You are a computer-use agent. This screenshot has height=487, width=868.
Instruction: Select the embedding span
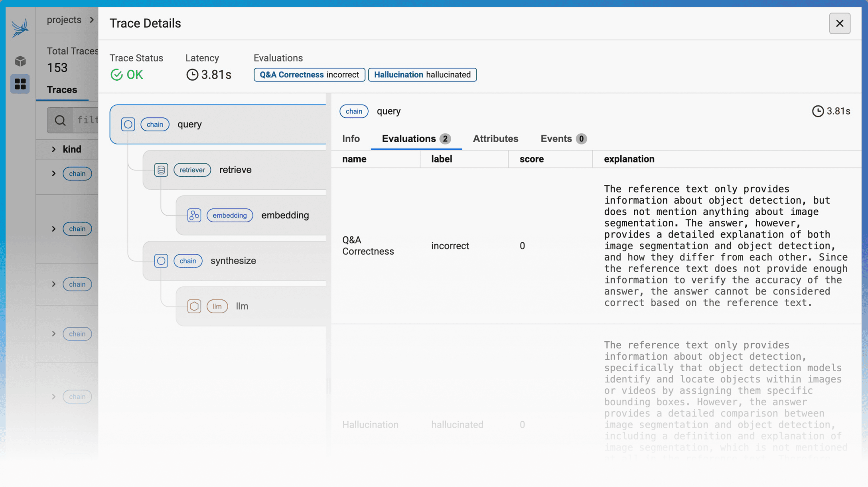[x=251, y=215]
